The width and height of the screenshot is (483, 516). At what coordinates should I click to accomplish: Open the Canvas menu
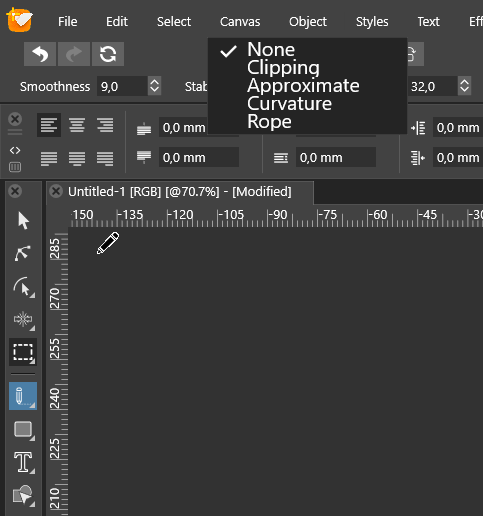(x=240, y=22)
